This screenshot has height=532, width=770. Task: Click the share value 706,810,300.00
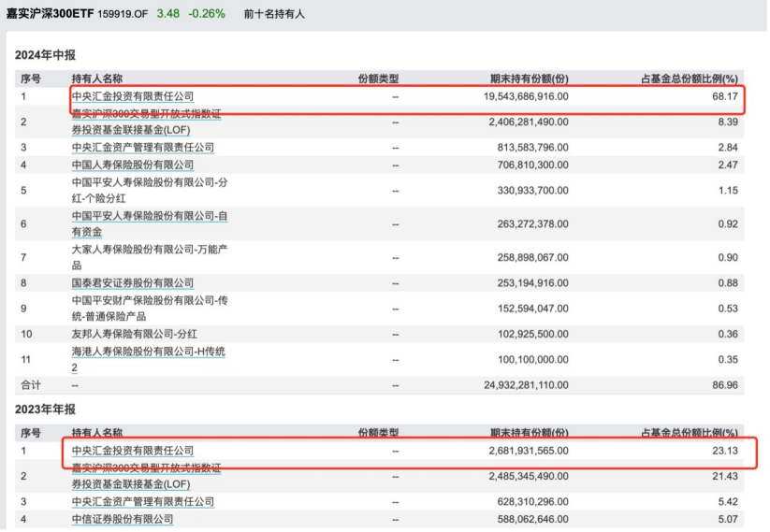point(532,165)
